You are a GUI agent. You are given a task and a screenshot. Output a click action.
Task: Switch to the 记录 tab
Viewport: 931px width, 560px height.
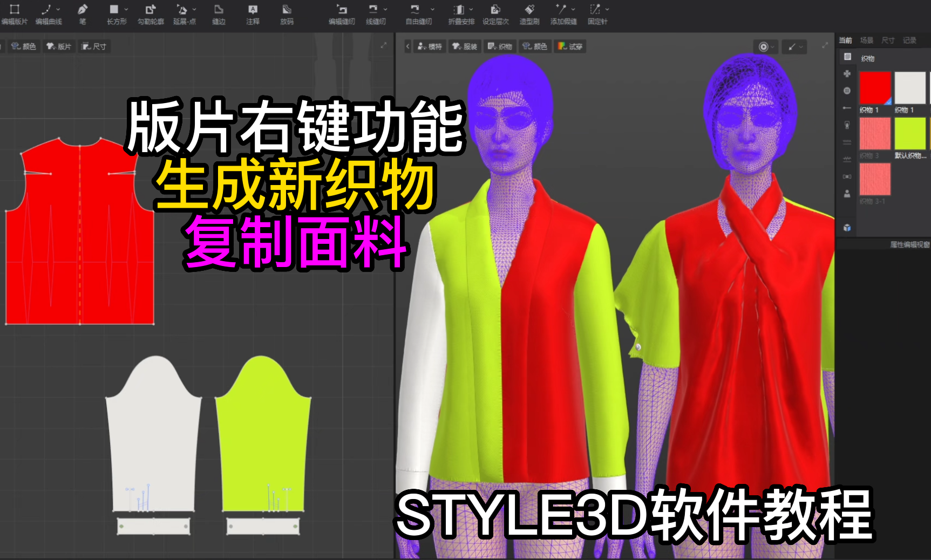click(910, 40)
